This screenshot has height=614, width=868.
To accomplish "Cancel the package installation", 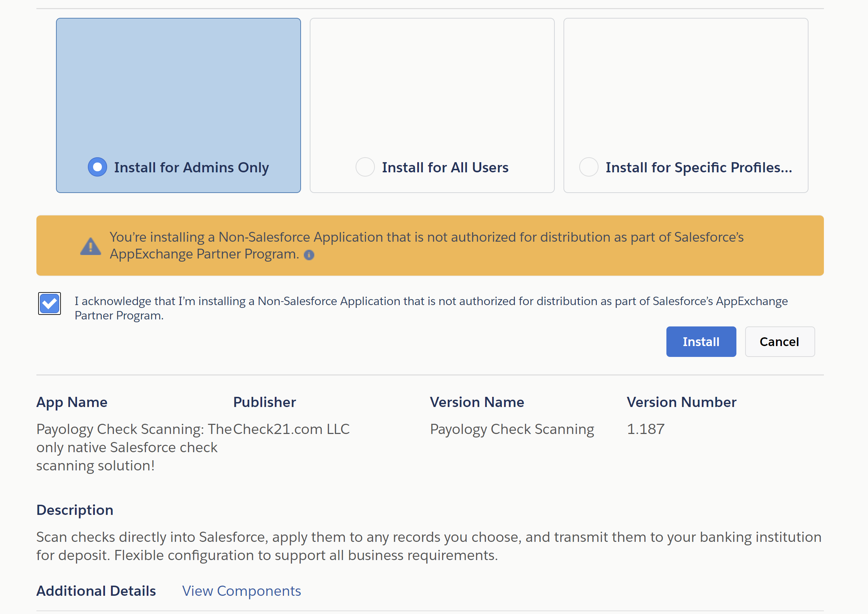I will click(x=779, y=342).
